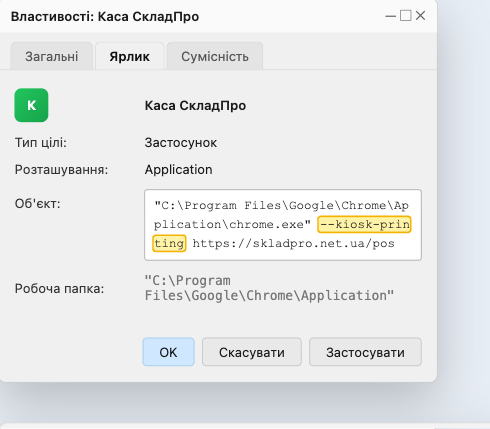Confirm with the OK button
This screenshot has width=490, height=429.
click(169, 352)
